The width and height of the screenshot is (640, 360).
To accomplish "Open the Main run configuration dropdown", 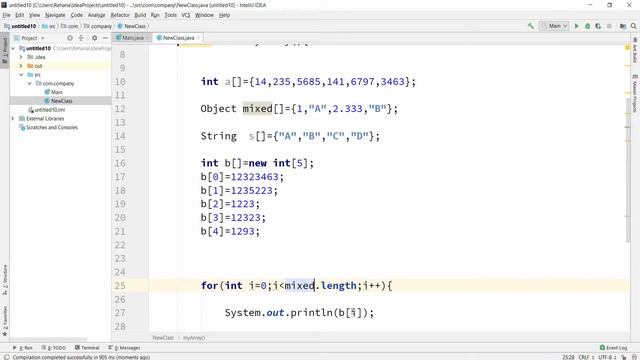I will coord(554,26).
